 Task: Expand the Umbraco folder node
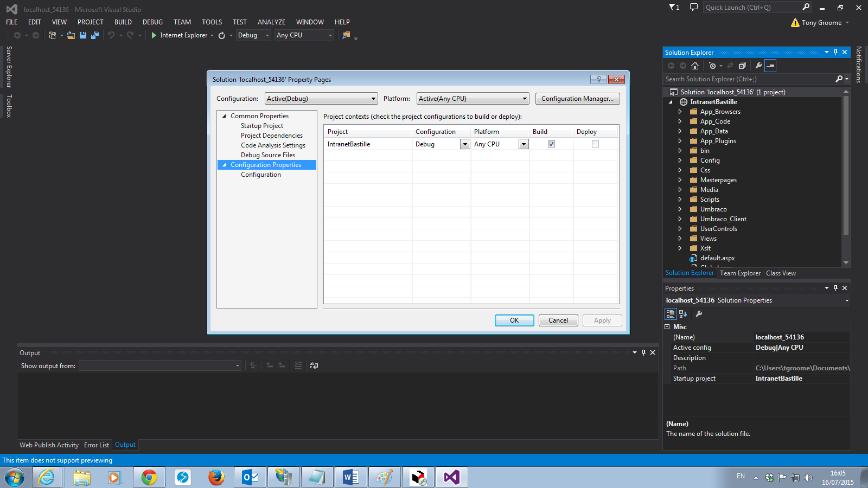point(680,209)
